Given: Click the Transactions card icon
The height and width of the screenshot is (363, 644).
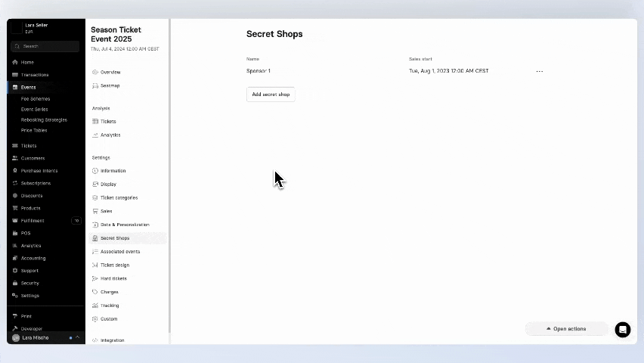Looking at the screenshot, I should (15, 75).
